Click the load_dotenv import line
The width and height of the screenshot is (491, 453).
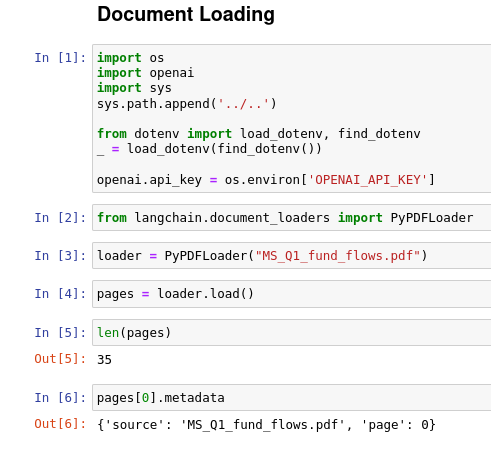coord(259,134)
